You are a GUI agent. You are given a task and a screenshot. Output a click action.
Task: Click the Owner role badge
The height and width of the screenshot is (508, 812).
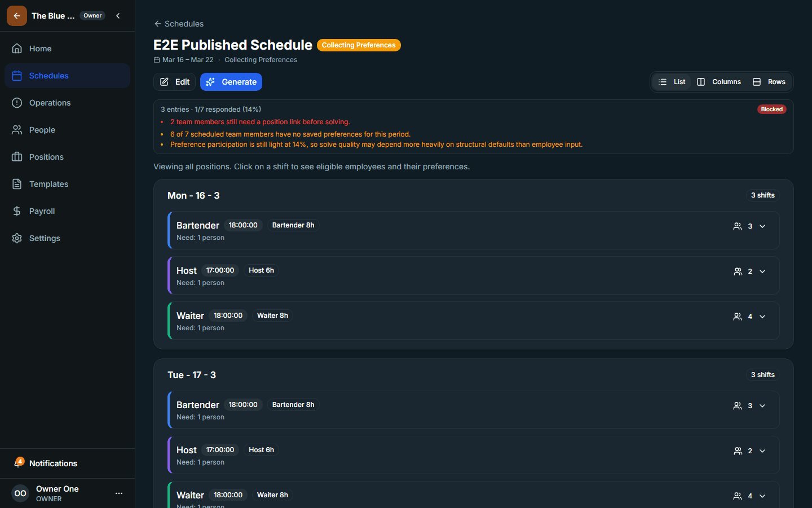(x=92, y=16)
